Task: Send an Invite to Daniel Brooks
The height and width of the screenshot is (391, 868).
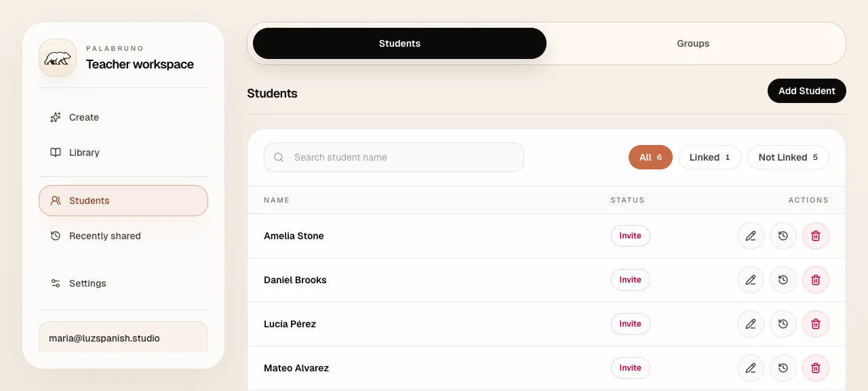Action: click(630, 280)
